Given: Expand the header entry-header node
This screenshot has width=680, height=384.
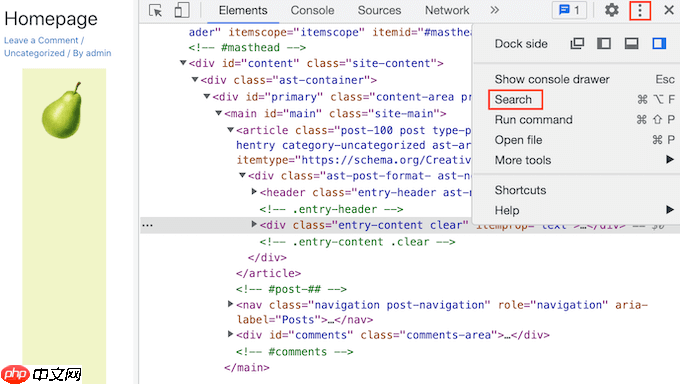Looking at the screenshot, I should tap(255, 191).
